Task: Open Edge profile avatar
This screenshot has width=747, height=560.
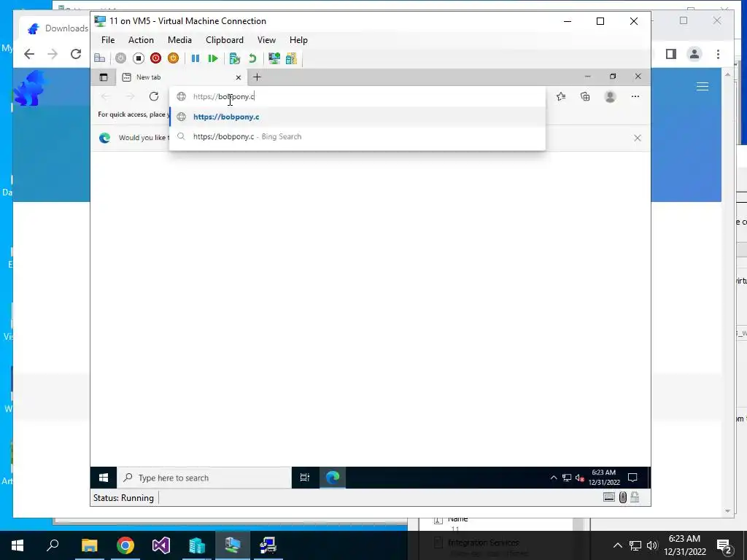Action: pos(610,97)
